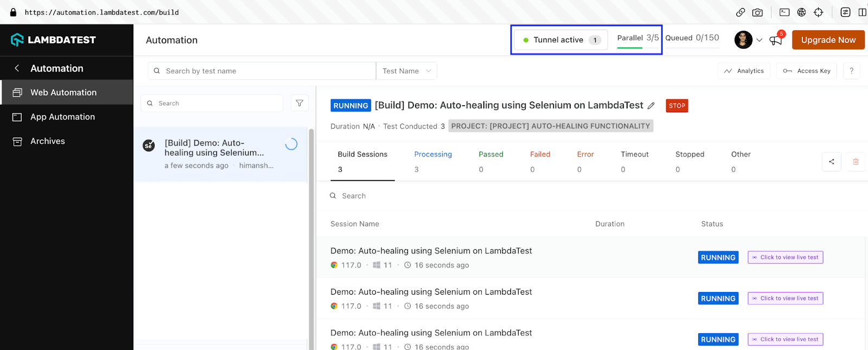Viewport: 868px width, 350px height.
Task: Click the browser swap arrows icon
Action: (x=845, y=12)
